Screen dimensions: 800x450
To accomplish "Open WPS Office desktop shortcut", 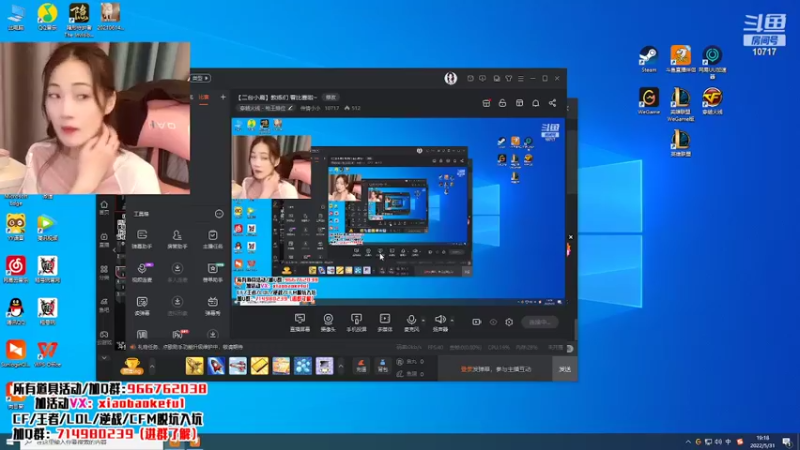I will (47, 354).
